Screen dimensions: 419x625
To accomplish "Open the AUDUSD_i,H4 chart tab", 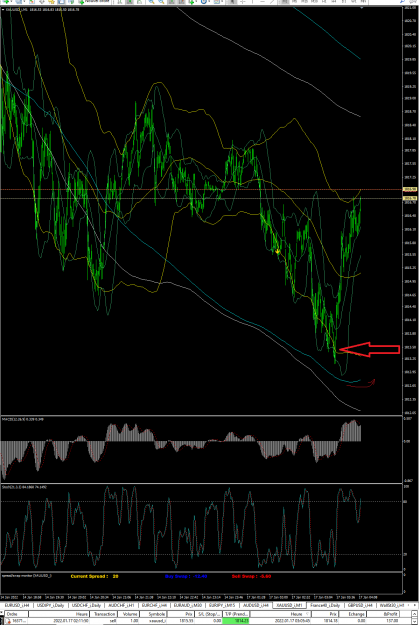I will tap(256, 605).
